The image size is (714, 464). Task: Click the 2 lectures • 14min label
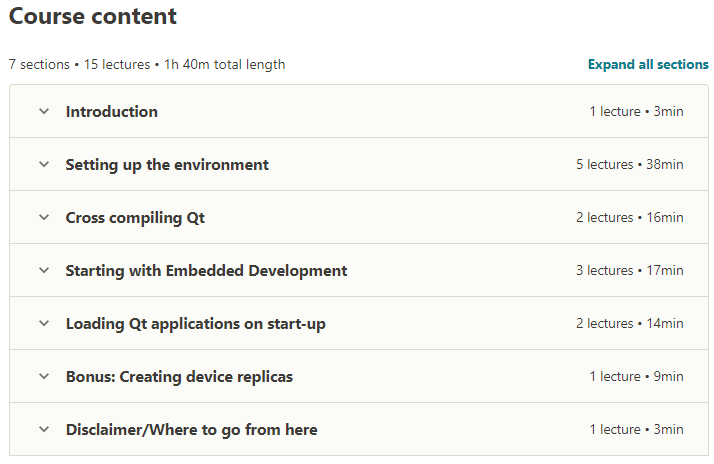pos(629,324)
